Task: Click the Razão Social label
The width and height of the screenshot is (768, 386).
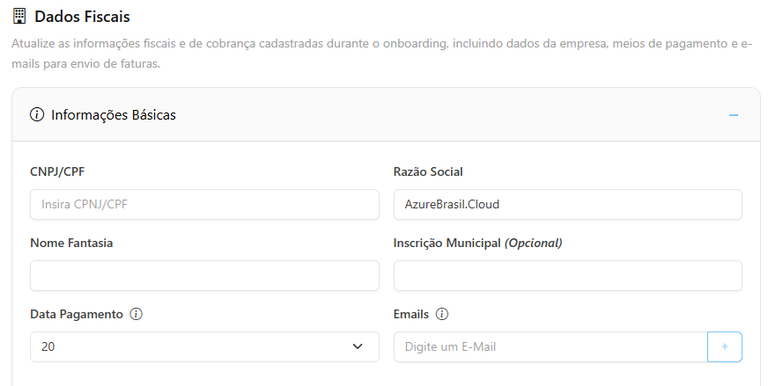Action: click(428, 172)
